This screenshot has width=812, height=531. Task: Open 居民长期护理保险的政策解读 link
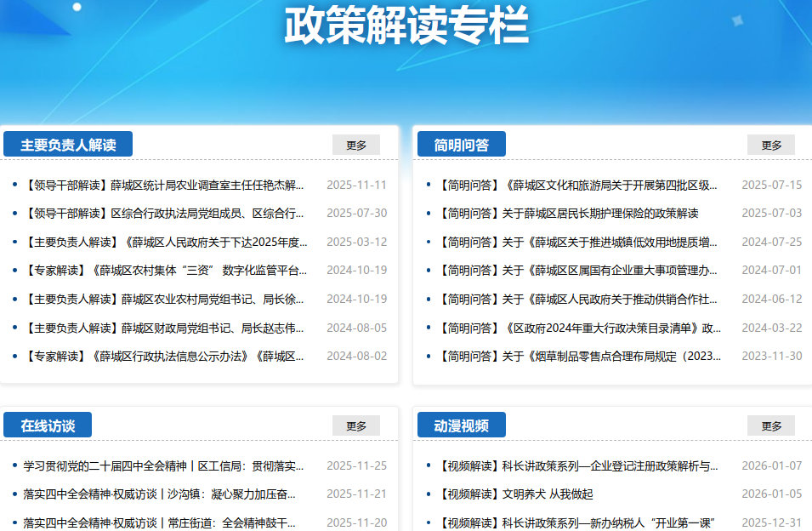568,214
